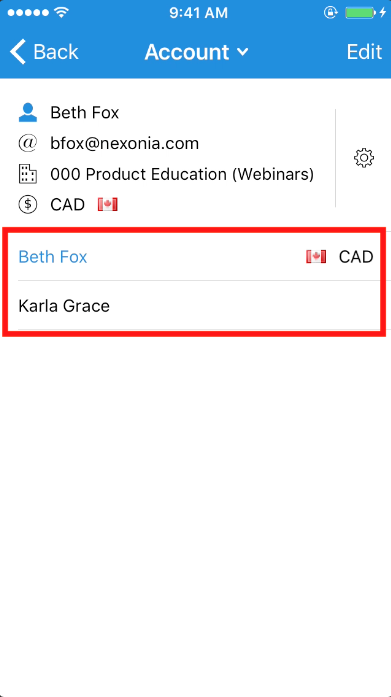The width and height of the screenshot is (391, 697).
Task: Tap the blue person profile icon
Action: point(28,113)
